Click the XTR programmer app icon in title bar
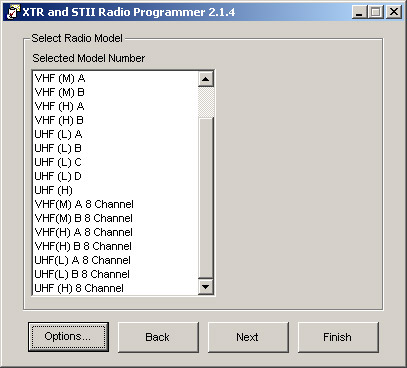Image resolution: width=407 pixels, height=368 pixels. tap(13, 12)
